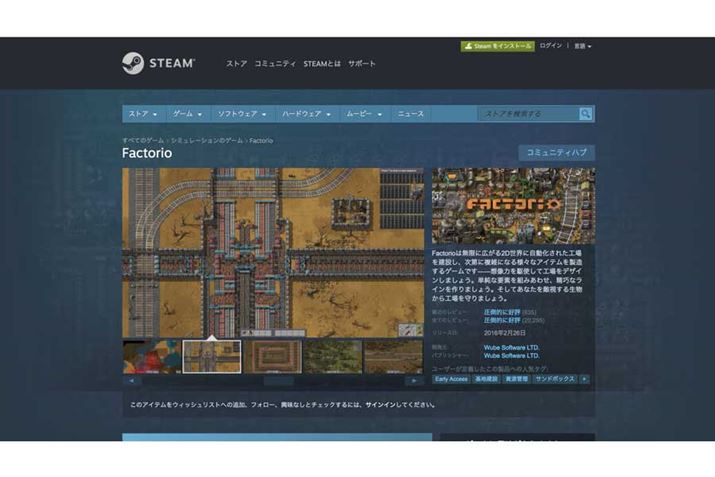Open the ニュース tab

(x=410, y=114)
